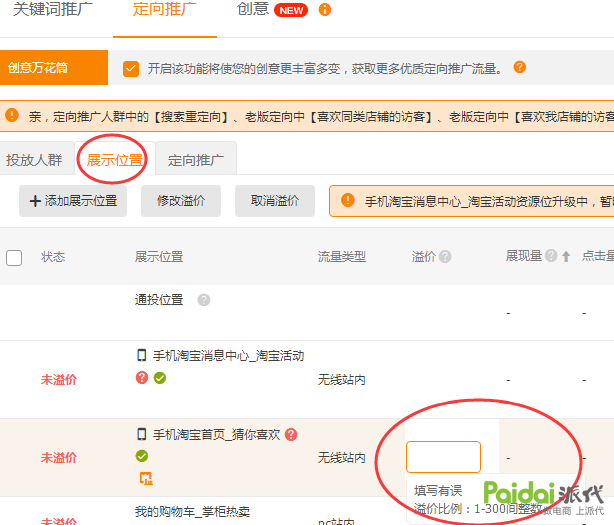Switch to the 定向推广 top tab
Screen dimensions: 614x525
[164, 9]
